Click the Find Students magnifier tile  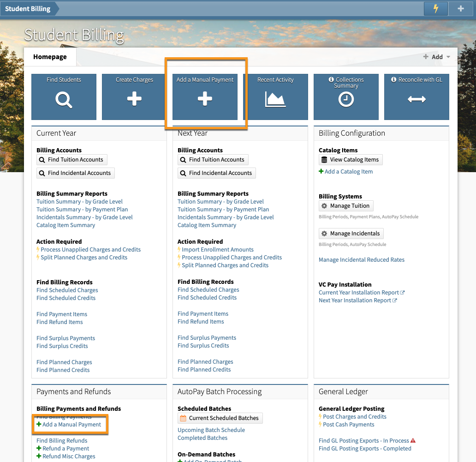[64, 97]
